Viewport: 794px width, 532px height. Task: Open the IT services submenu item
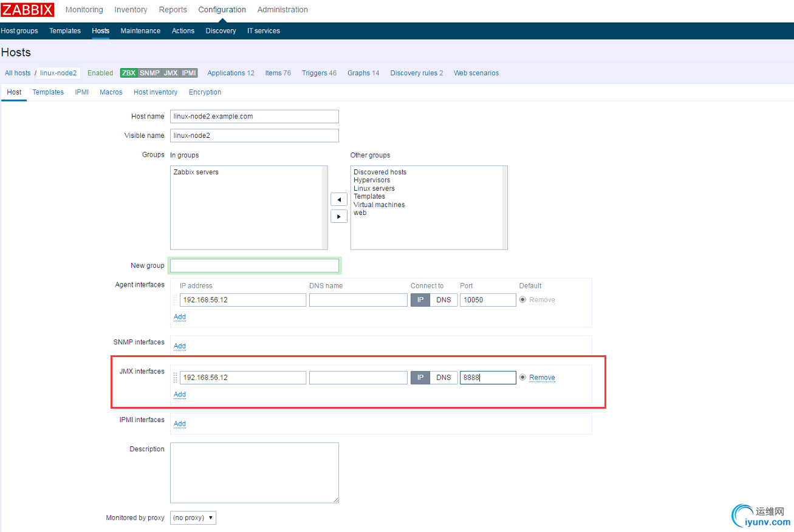[x=264, y=31]
